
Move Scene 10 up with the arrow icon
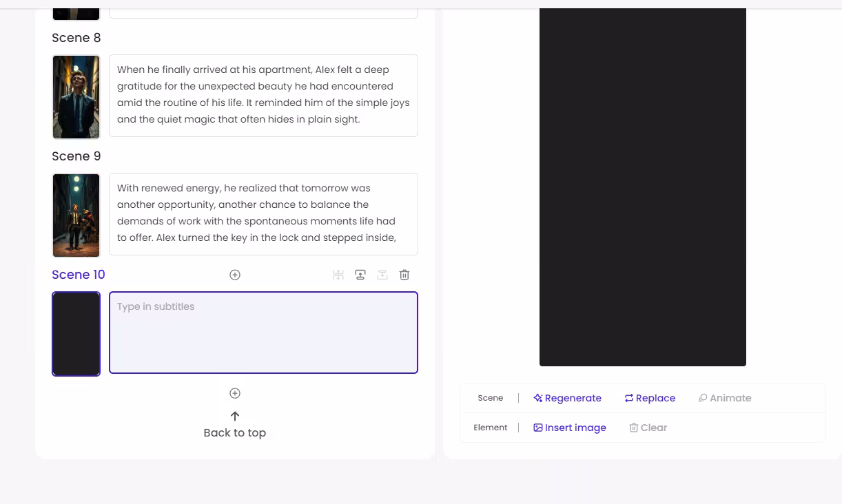[360, 275]
